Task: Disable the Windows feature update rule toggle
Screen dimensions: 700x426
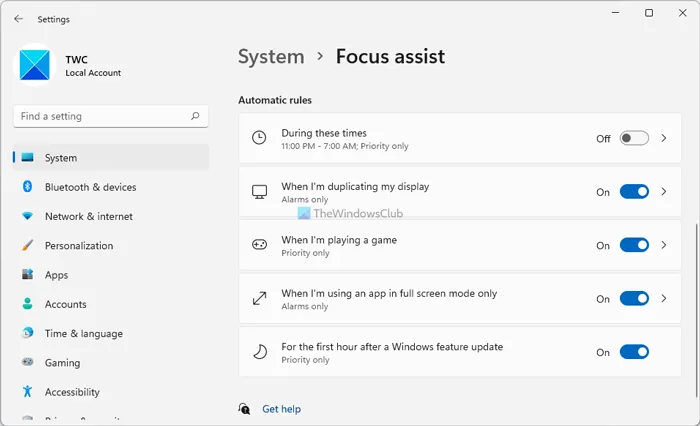Action: 634,352
